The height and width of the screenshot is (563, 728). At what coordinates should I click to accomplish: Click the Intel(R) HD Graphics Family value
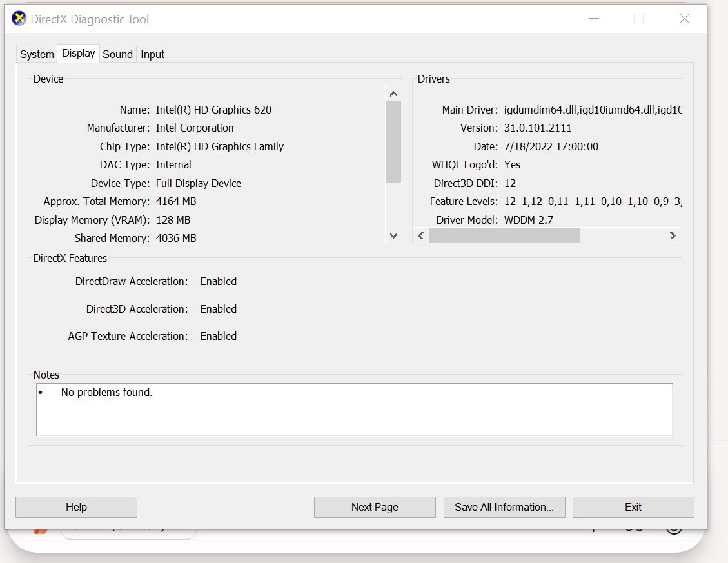point(220,146)
